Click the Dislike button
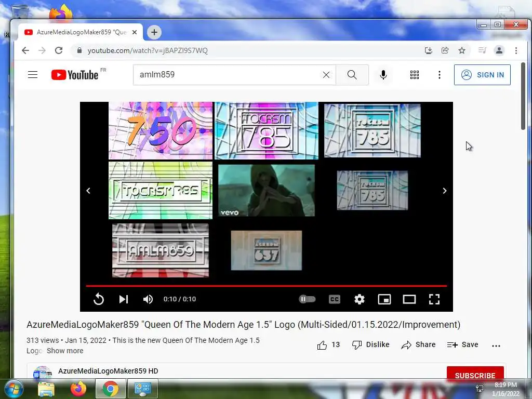The width and height of the screenshot is (532, 399). pyautogui.click(x=370, y=345)
